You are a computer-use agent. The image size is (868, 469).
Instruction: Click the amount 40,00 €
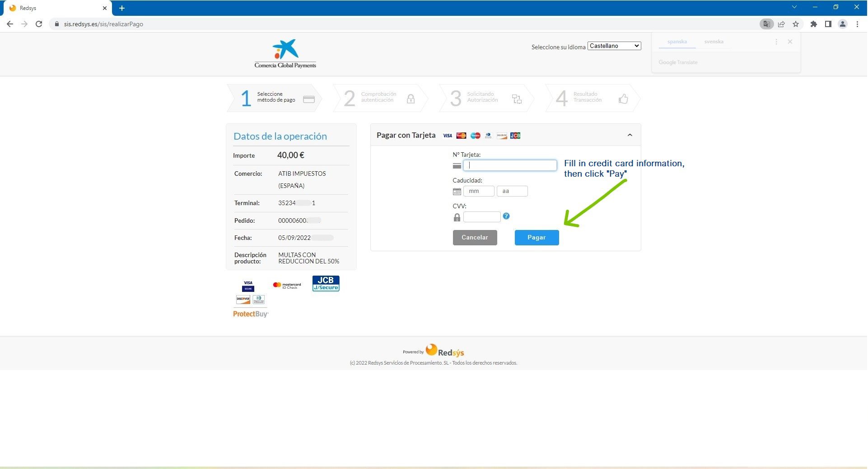(291, 155)
